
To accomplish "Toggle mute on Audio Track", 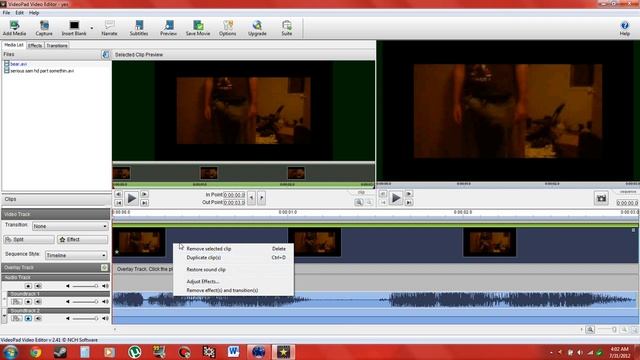I will pos(38,286).
